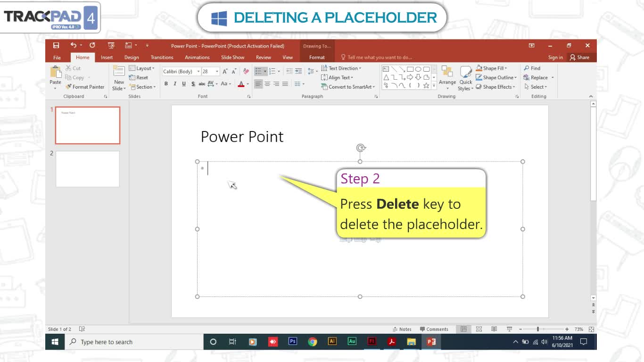The width and height of the screenshot is (644, 362).
Task: Fit slide to current window icon
Action: (x=591, y=329)
